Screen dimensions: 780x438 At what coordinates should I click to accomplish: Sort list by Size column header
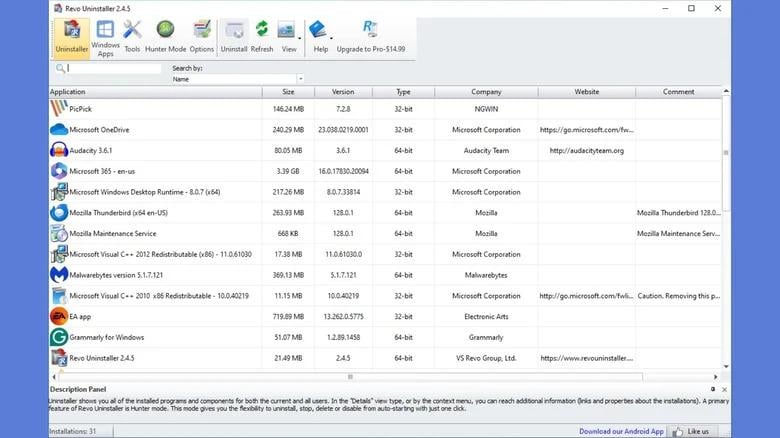tap(286, 92)
